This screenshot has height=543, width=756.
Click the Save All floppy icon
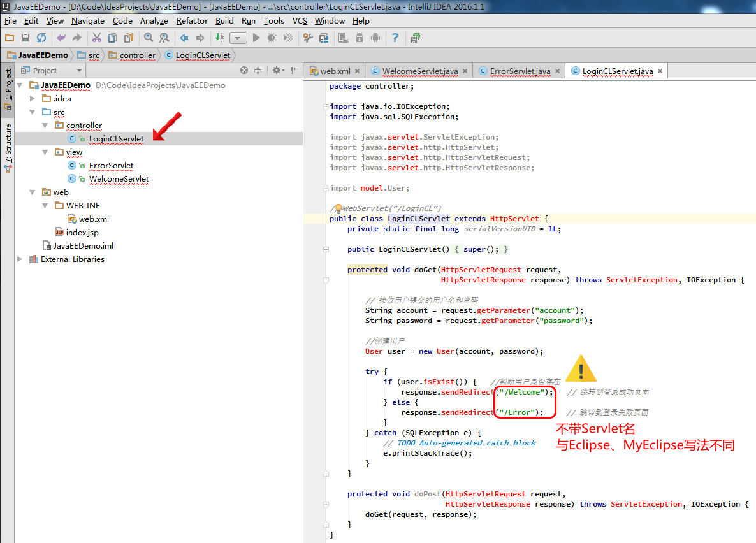point(25,38)
